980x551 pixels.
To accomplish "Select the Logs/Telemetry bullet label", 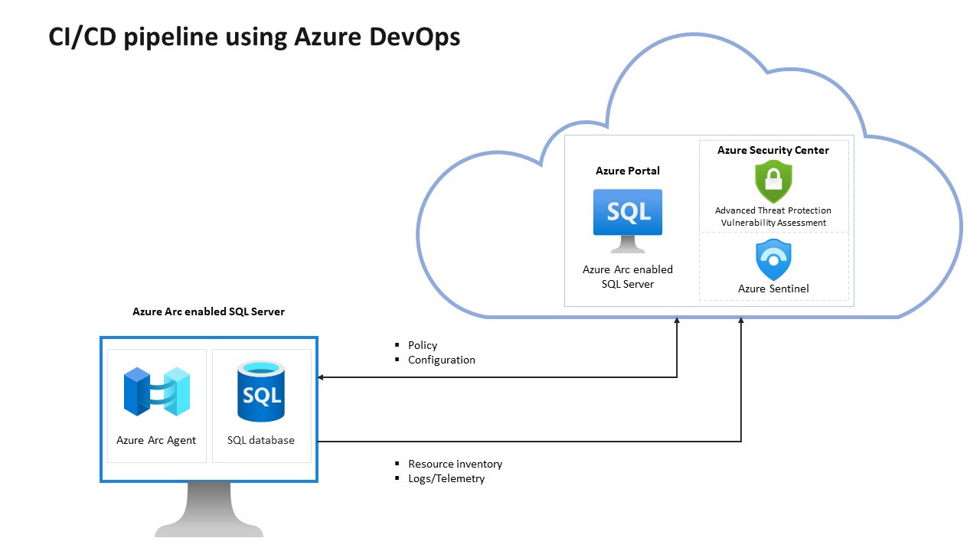I will tap(446, 478).
